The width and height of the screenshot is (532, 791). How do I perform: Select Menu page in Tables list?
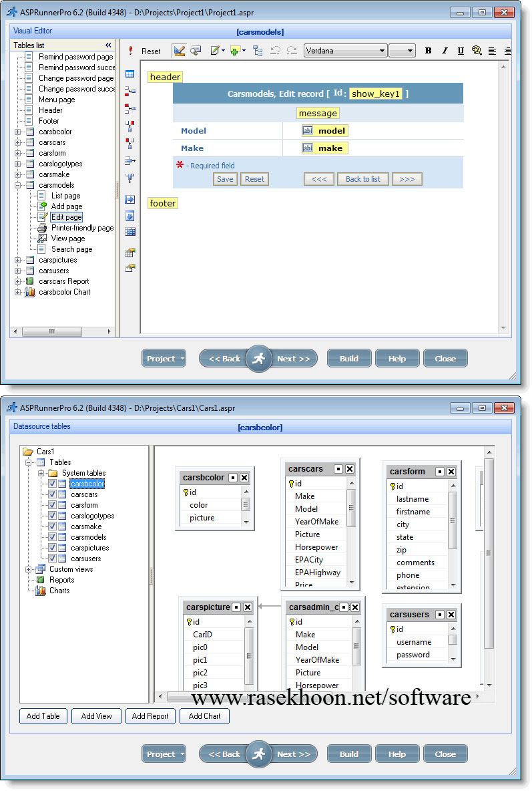(x=57, y=100)
